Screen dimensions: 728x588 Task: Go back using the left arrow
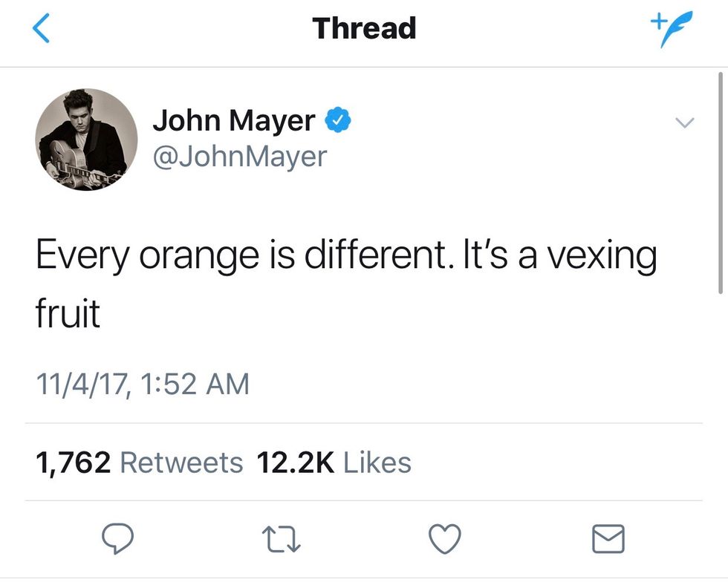point(42,29)
